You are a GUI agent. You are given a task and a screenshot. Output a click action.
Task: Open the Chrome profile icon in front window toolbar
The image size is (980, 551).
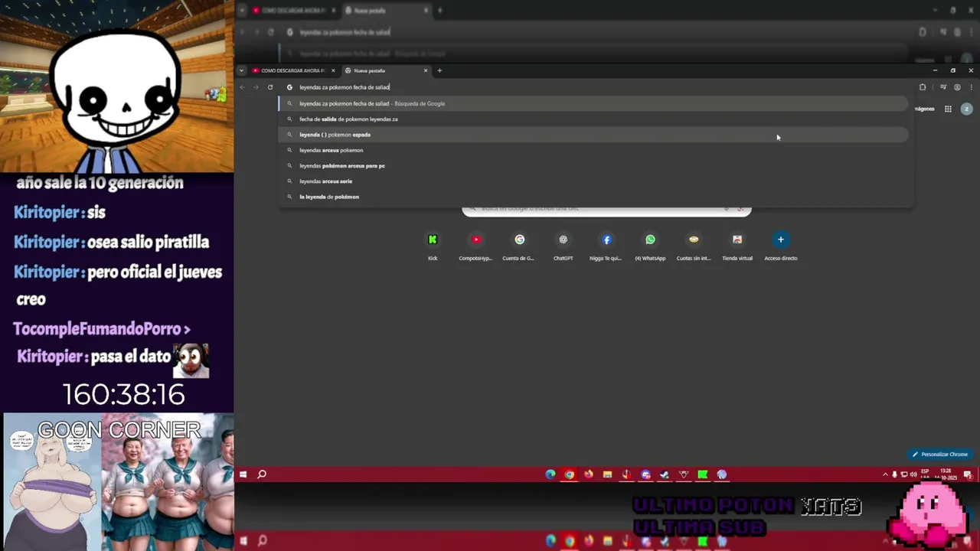point(957,87)
